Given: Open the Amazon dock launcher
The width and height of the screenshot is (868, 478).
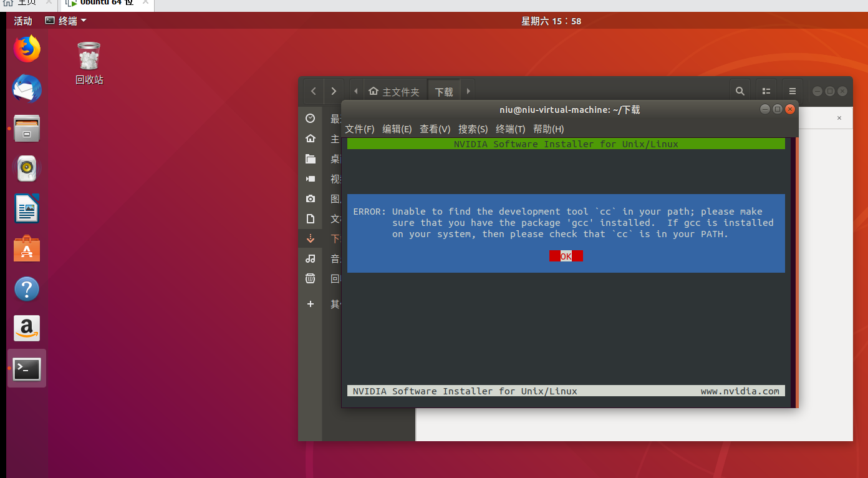Looking at the screenshot, I should pyautogui.click(x=27, y=328).
